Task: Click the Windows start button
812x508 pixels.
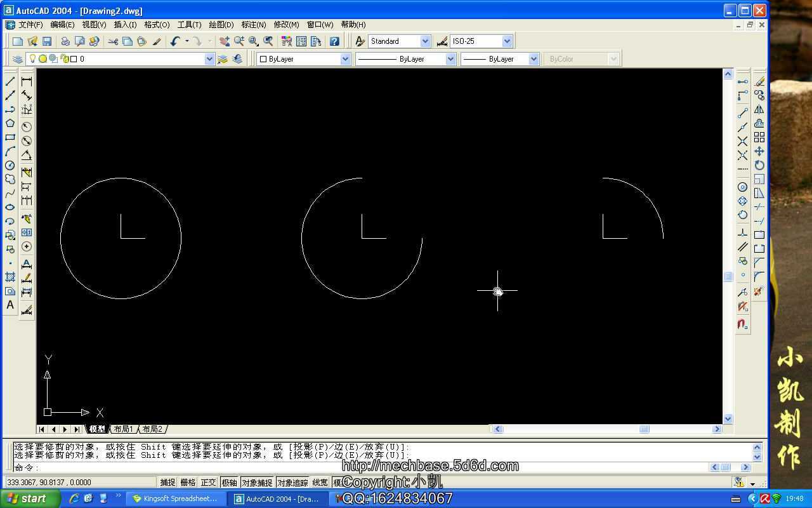Action: [30, 498]
